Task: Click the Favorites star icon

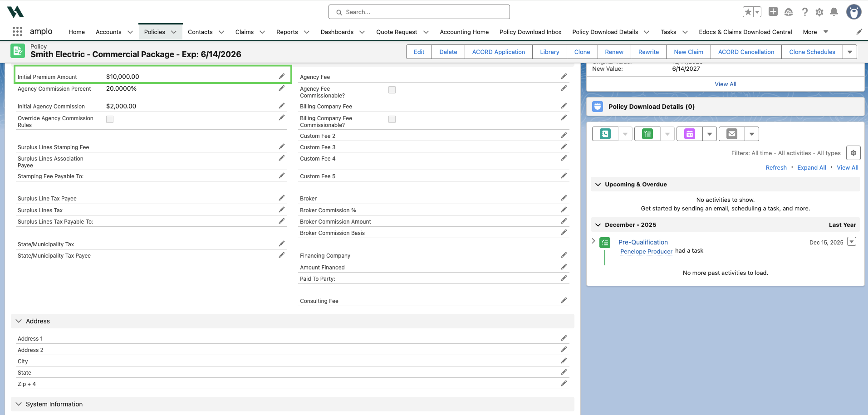Action: coord(748,12)
